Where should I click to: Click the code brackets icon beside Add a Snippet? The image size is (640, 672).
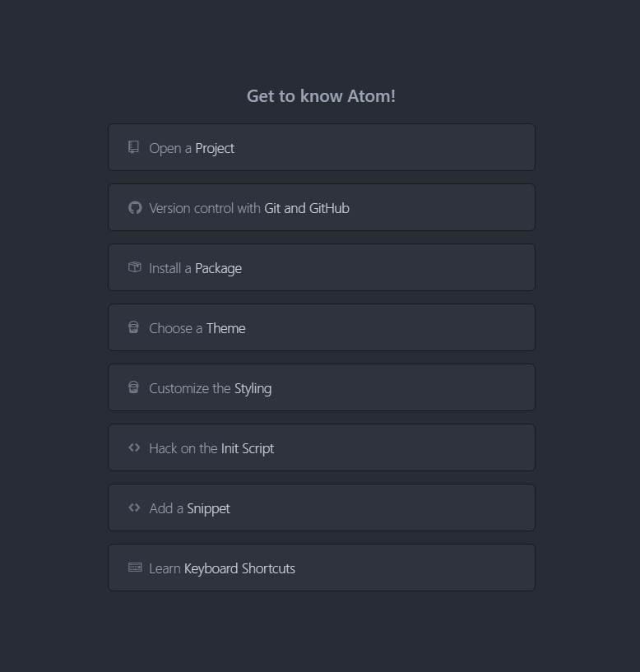134,507
